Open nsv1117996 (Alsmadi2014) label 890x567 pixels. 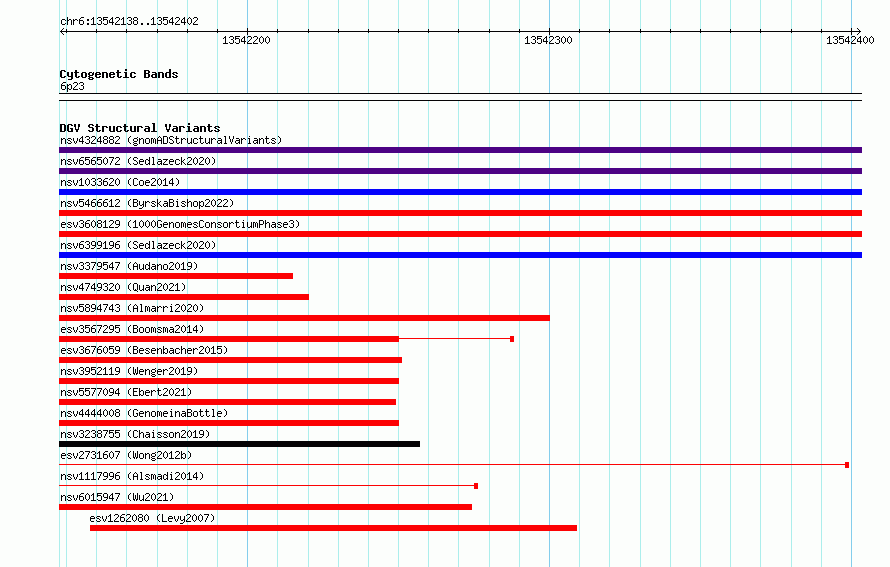point(132,476)
